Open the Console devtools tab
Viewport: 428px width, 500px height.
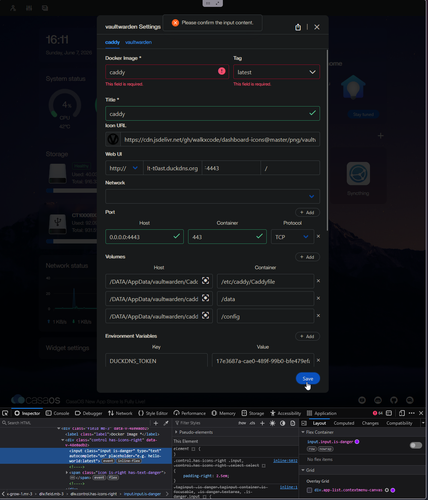(57, 413)
